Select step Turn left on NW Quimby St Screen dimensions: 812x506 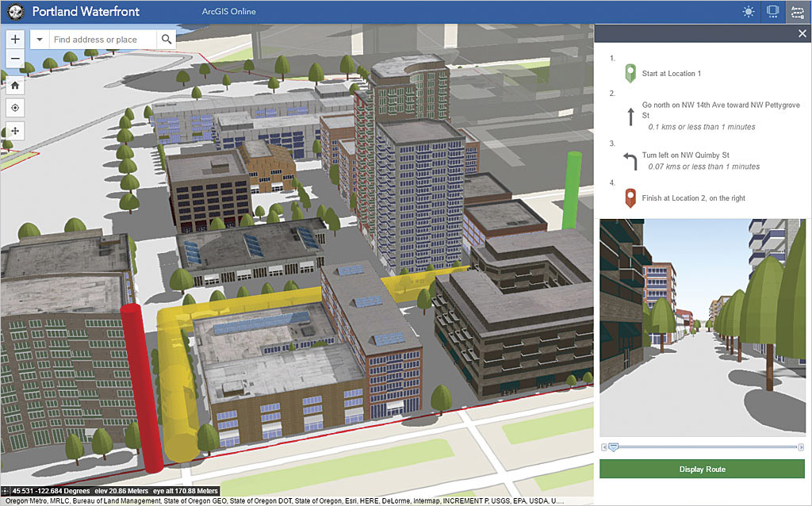(685, 155)
